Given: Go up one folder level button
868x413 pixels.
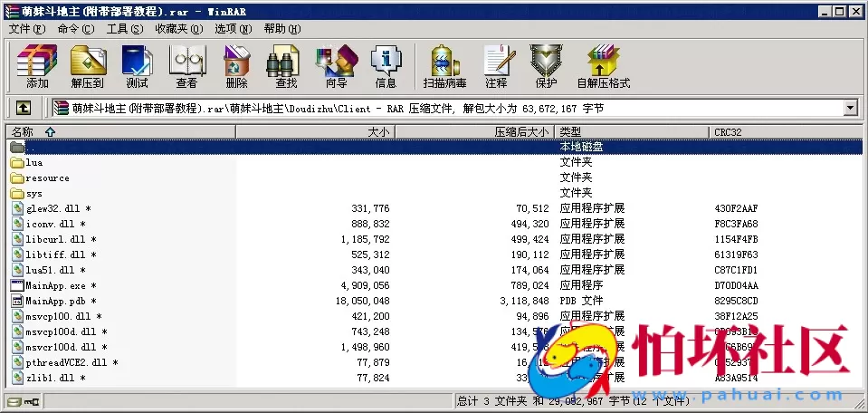Looking at the screenshot, I should click(x=23, y=108).
